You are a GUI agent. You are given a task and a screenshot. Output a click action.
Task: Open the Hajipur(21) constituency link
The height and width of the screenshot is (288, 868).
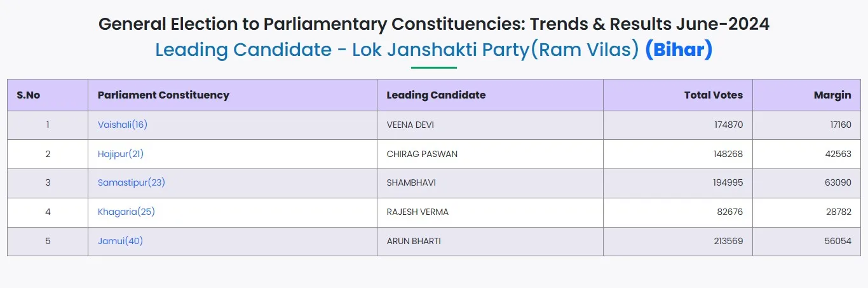click(121, 154)
